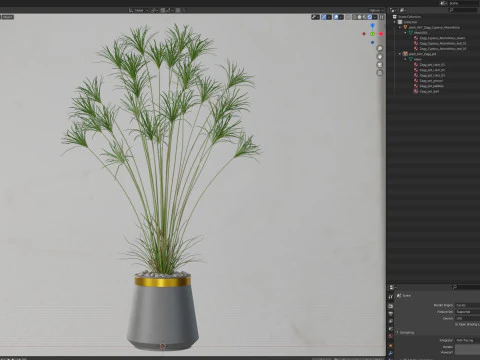
Task: Collapse the pot's Mesh data row
Action: [405, 59]
